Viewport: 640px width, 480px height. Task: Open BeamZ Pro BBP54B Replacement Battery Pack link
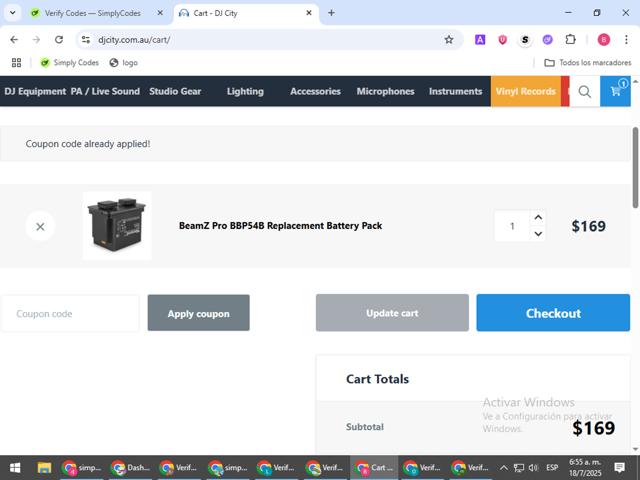pyautogui.click(x=280, y=226)
